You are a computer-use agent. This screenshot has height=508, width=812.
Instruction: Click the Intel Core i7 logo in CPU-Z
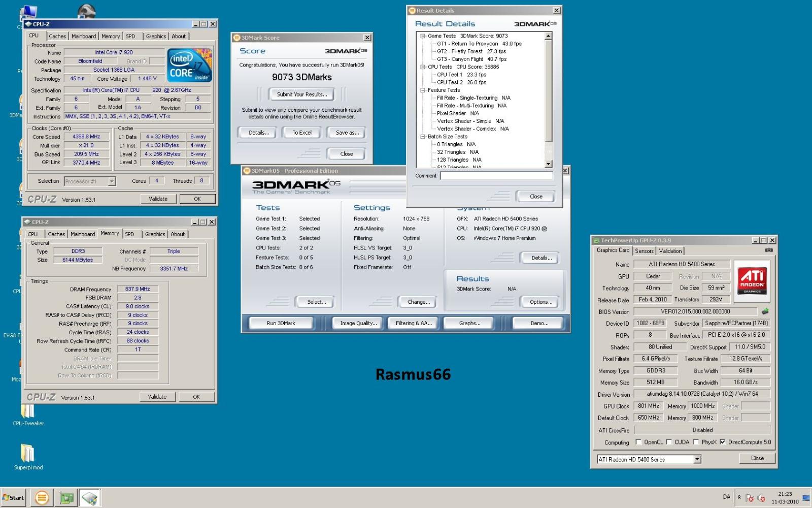point(190,65)
